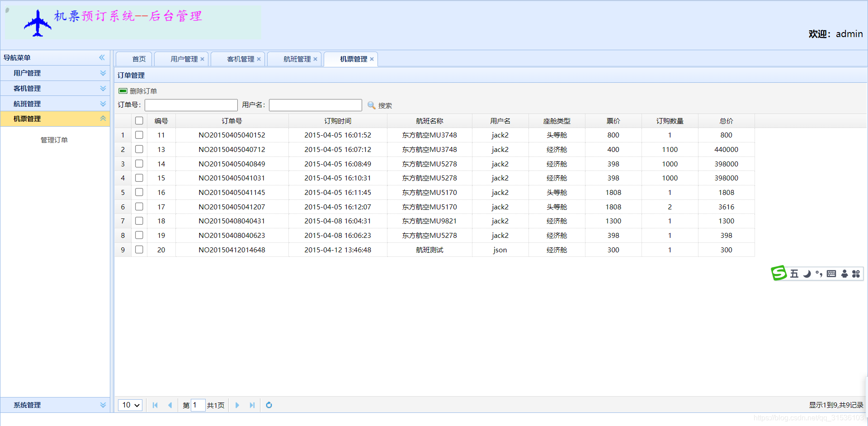Open the page size dropdown showing 10
The height and width of the screenshot is (426, 868).
pos(130,405)
